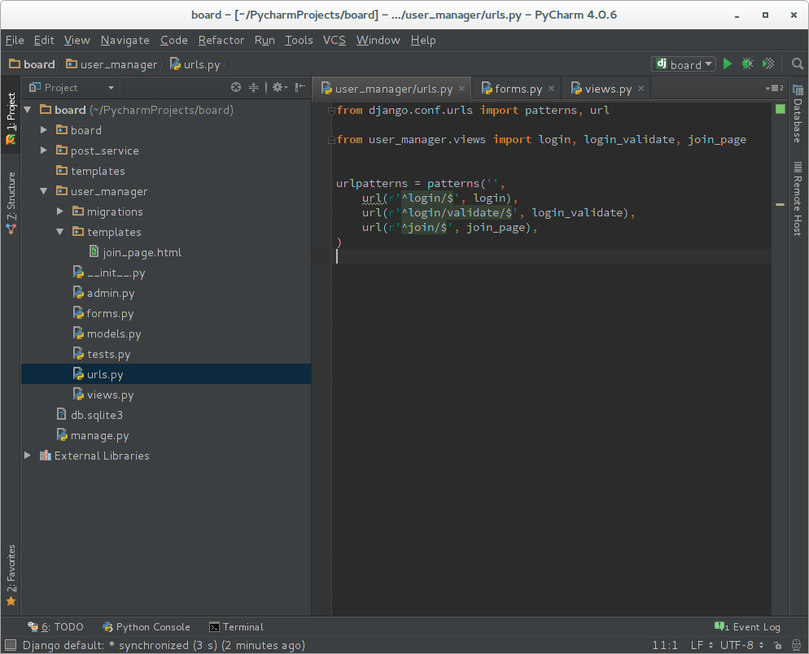Change line separator LF in status bar
809x654 pixels.
pos(702,645)
